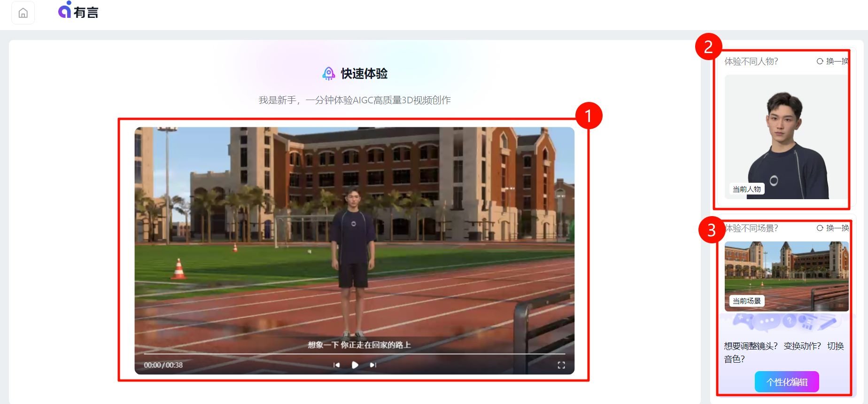Viewport: 868px width, 404px height.
Task: Click the video subtitle text 想象一下
Action: pos(359,345)
